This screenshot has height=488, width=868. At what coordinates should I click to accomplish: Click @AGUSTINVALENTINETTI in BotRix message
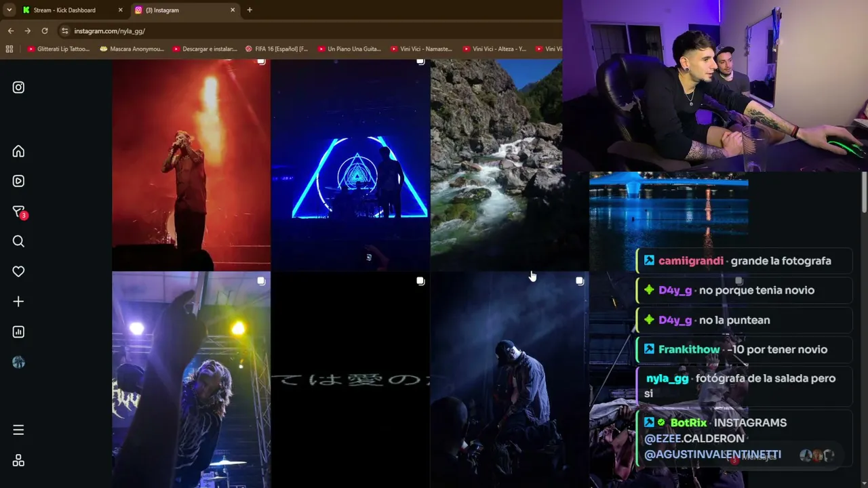tap(713, 455)
